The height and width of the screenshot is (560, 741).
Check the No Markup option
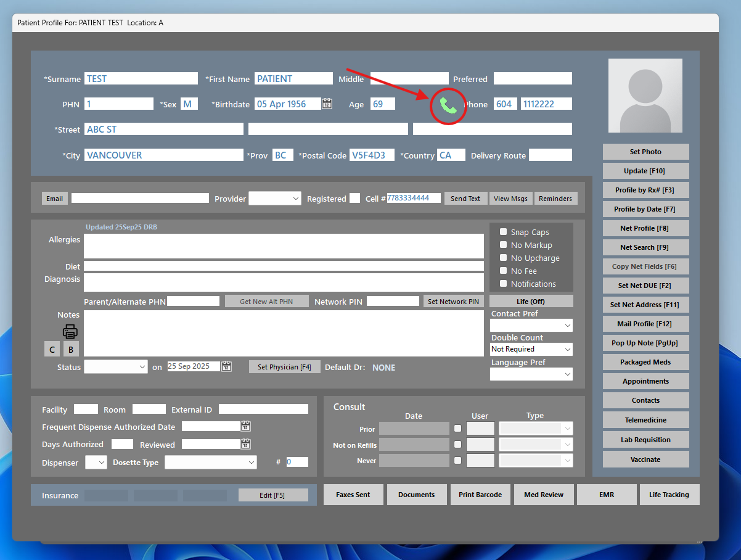(x=503, y=245)
